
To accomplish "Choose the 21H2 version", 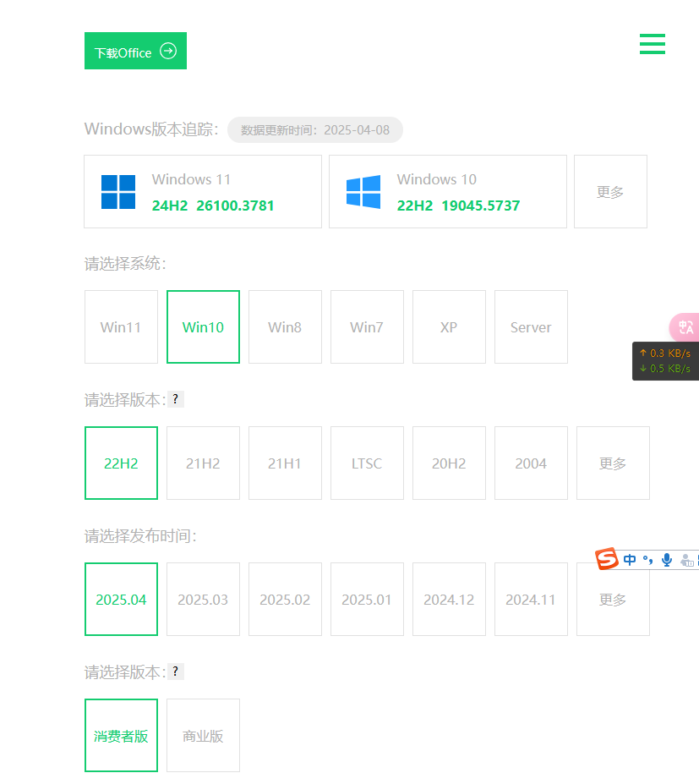I will click(203, 463).
